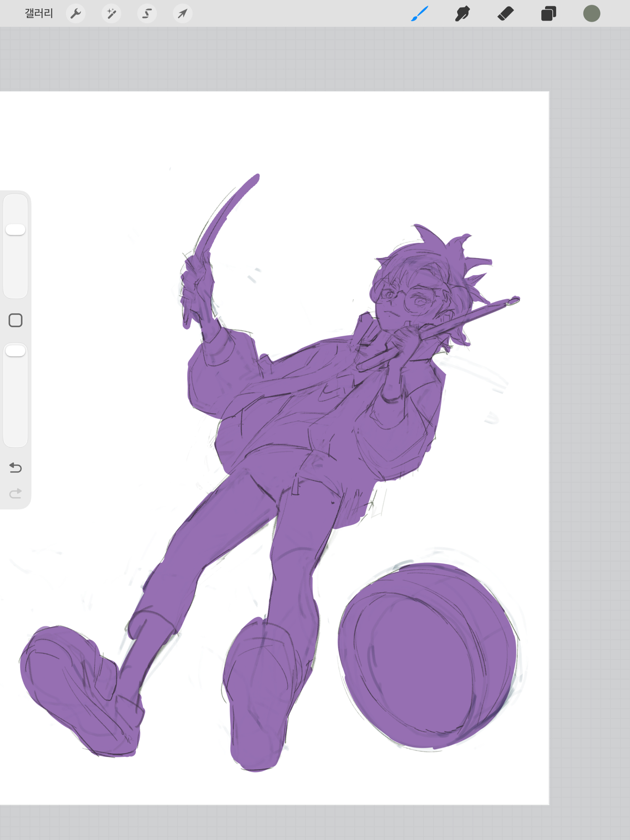The height and width of the screenshot is (840, 630).
Task: Click the brush opacity slider handle
Action: pos(16,351)
